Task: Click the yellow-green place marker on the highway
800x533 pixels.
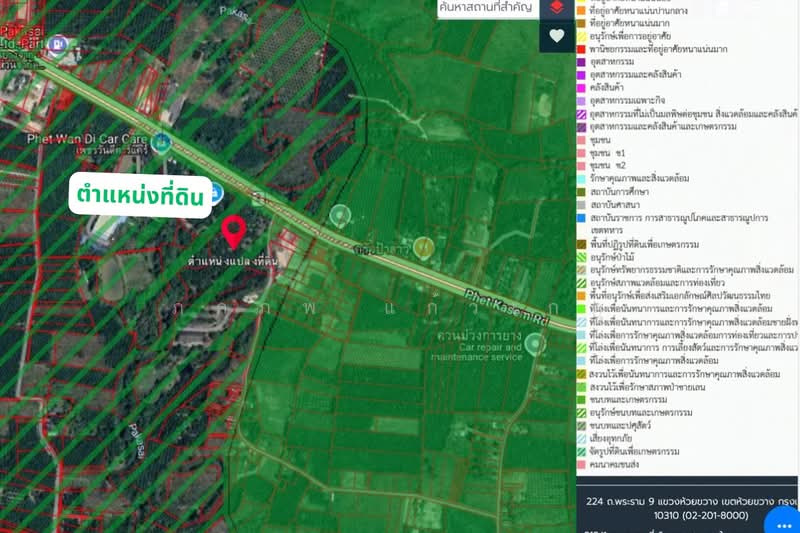Action: [423, 247]
